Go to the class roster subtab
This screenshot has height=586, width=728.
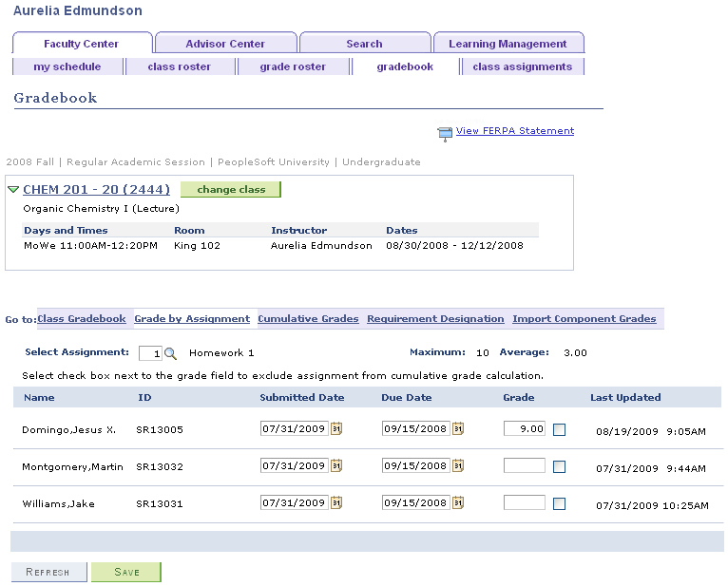click(180, 66)
